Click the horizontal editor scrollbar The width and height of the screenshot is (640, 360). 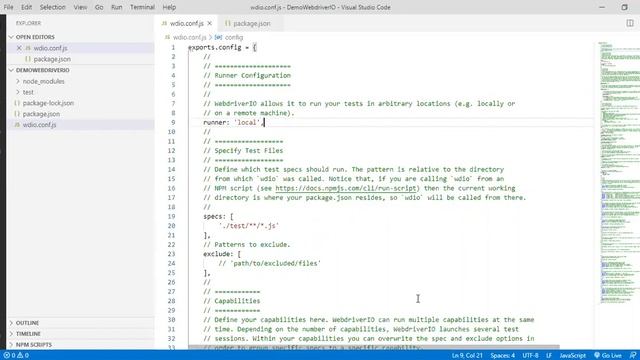373,347
